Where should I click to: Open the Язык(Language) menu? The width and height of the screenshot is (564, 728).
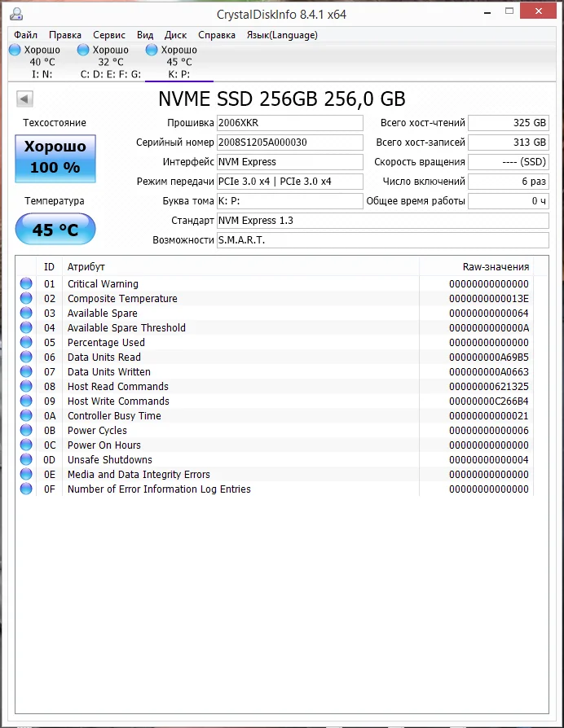click(x=282, y=35)
